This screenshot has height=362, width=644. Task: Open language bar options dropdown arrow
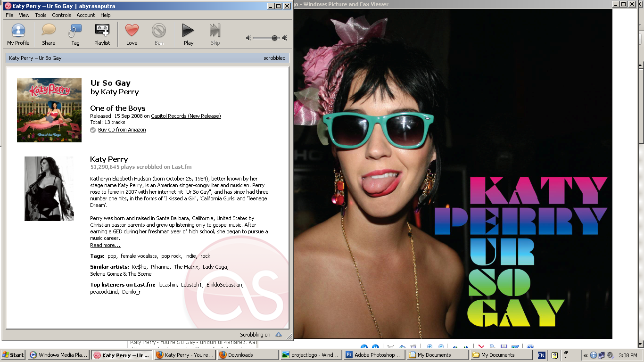click(565, 357)
